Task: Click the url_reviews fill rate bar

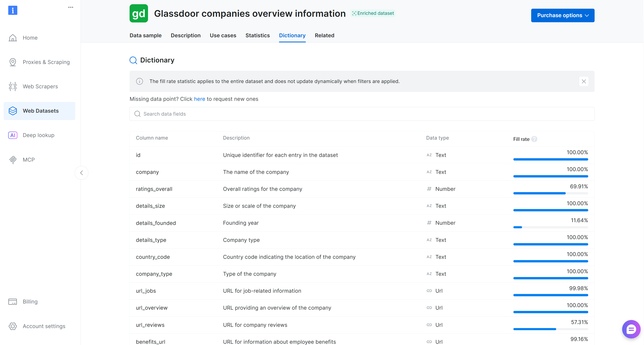Action: 550,329
